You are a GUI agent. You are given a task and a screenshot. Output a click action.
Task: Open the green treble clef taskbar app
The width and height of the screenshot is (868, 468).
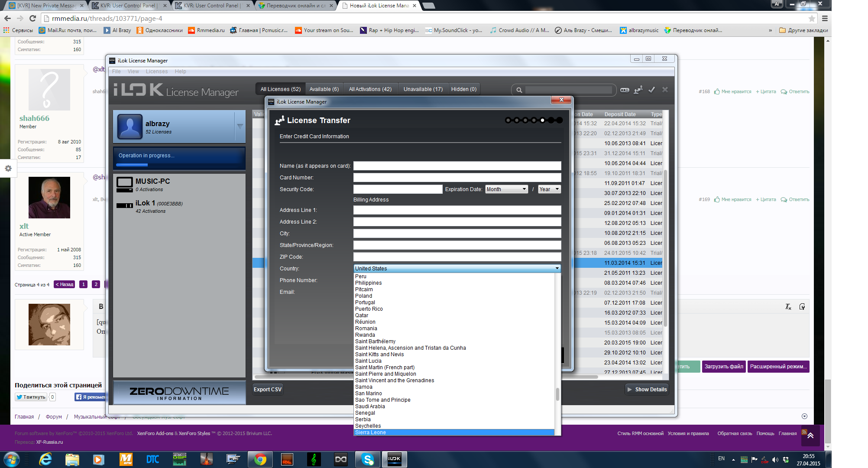tap(314, 459)
